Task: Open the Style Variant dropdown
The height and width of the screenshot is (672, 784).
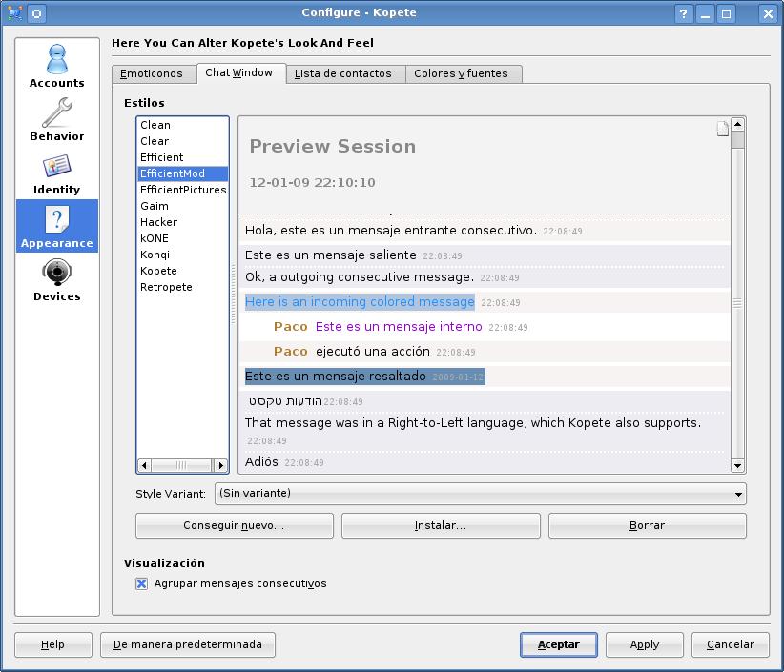Action: [x=480, y=494]
